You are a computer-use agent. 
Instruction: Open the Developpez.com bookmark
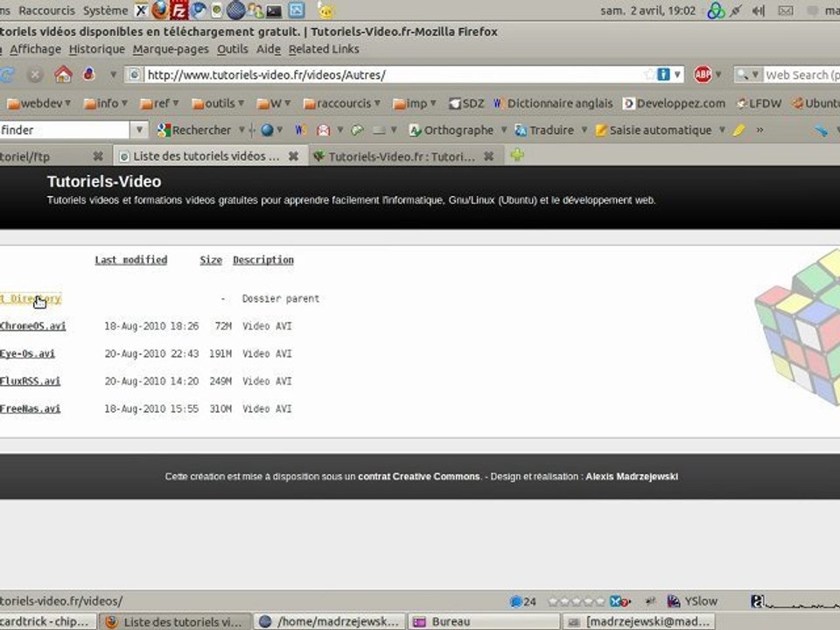tap(675, 103)
